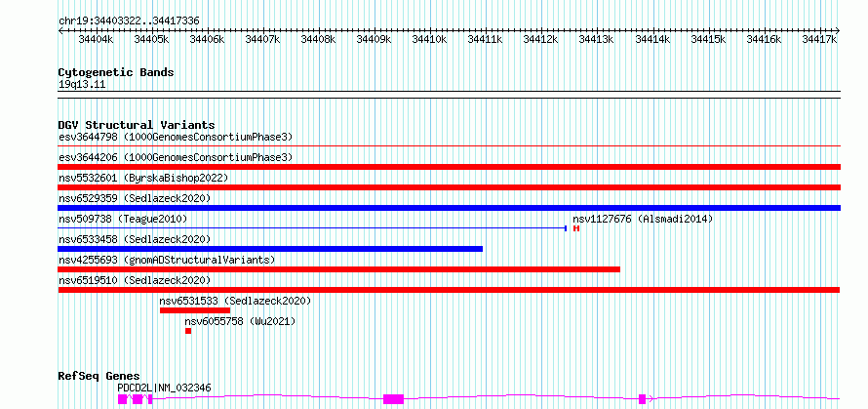
Task: Select the esv3644206 red variant bar
Action: click(x=449, y=167)
